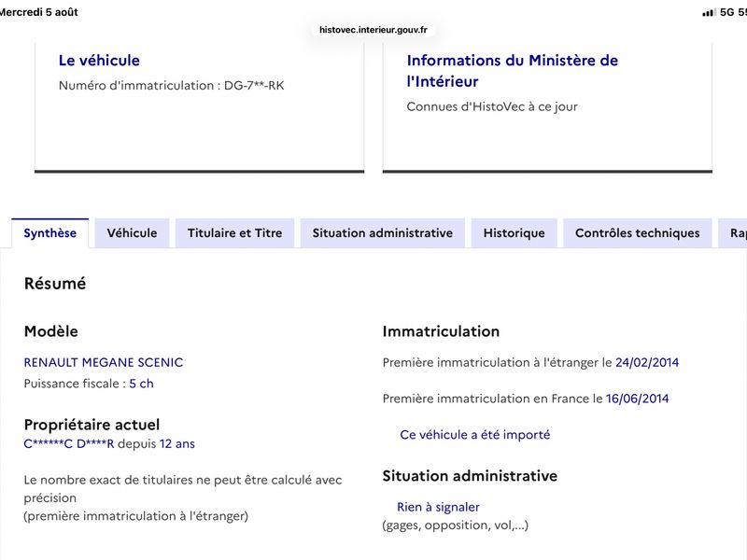The width and height of the screenshot is (747, 560).
Task: Click Ce véhicule a été importé notice
Action: coord(475,435)
